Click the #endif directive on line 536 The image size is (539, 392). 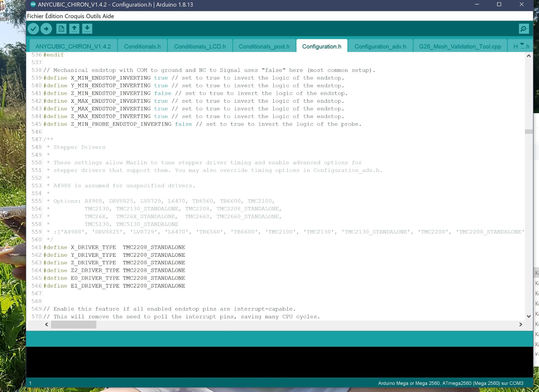pyautogui.click(x=54, y=54)
